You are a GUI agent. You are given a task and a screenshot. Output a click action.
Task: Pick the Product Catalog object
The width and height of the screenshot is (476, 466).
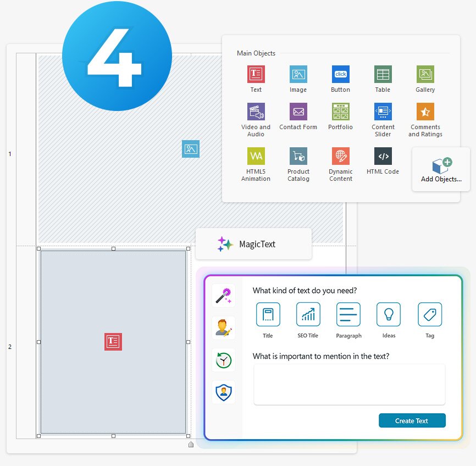point(298,156)
